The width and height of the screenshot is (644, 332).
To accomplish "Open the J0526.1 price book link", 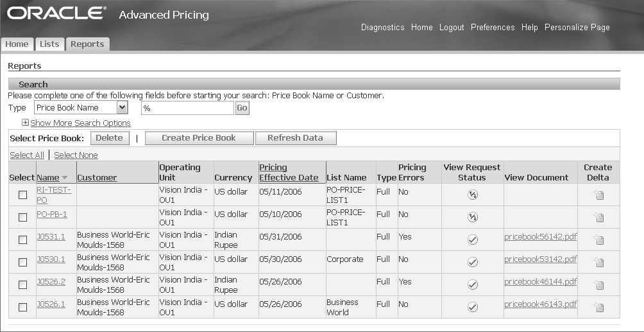I will (51, 304).
